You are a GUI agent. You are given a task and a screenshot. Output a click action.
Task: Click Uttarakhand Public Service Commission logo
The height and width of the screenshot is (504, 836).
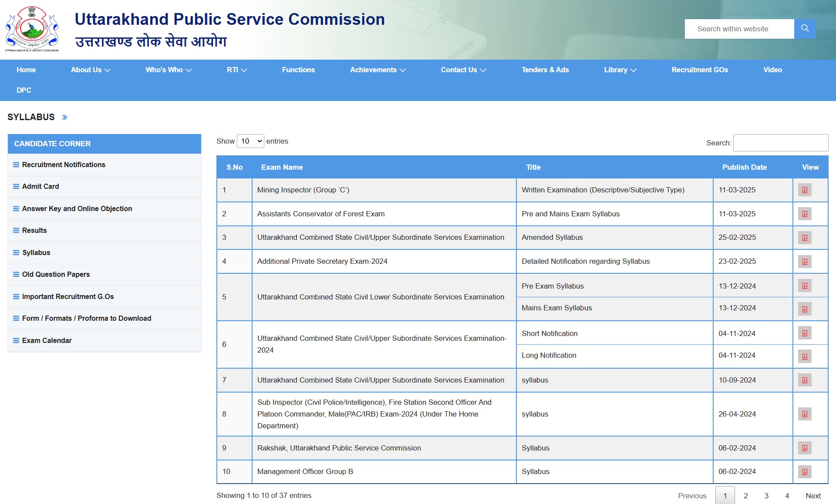click(32, 29)
